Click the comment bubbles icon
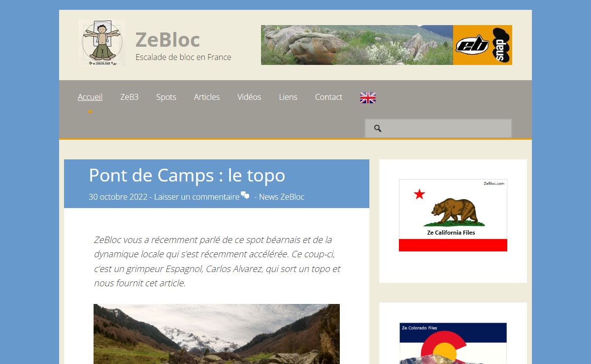Viewport: 591px width, 364px height. [x=245, y=195]
